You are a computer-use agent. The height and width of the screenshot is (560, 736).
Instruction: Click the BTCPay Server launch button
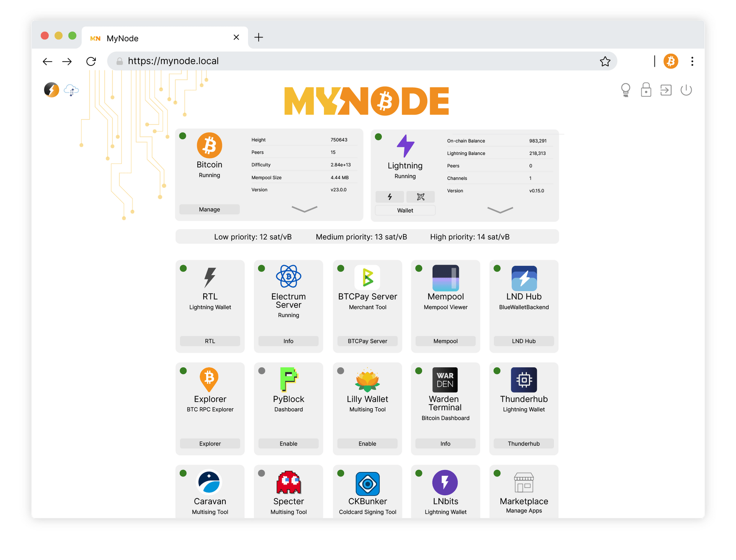click(368, 341)
